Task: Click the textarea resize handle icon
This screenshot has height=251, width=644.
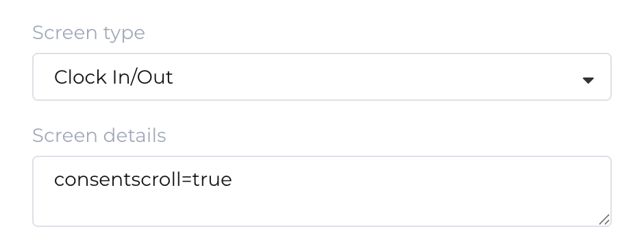Action: pos(604,219)
